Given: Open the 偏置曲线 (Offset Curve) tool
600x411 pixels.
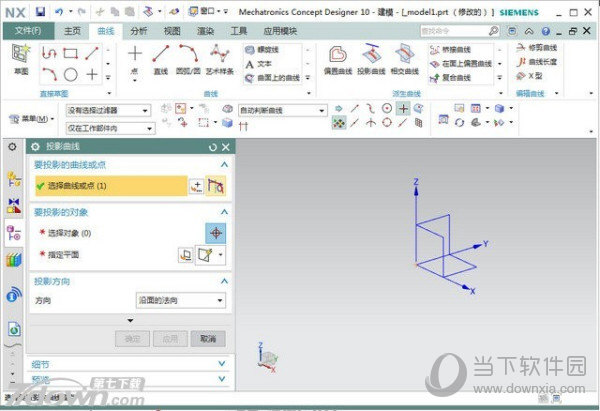Looking at the screenshot, I should 338,59.
